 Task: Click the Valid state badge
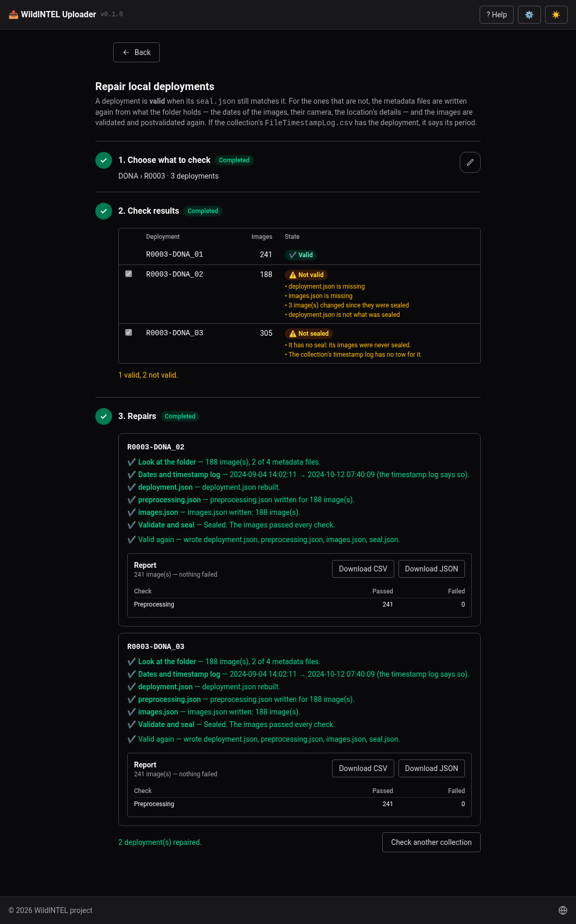301,255
